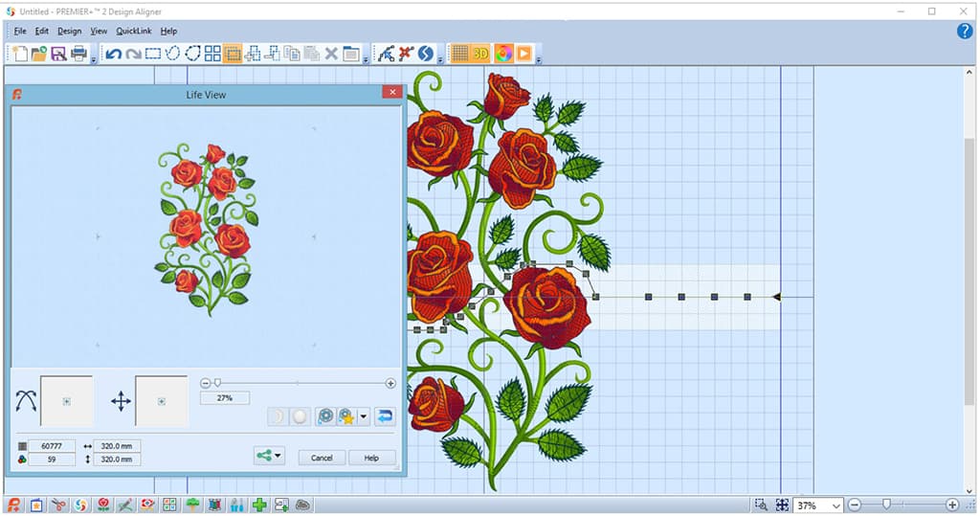Expand dropdown arrow beside star icon in Life View
This screenshot has height=516, width=980.
click(364, 416)
